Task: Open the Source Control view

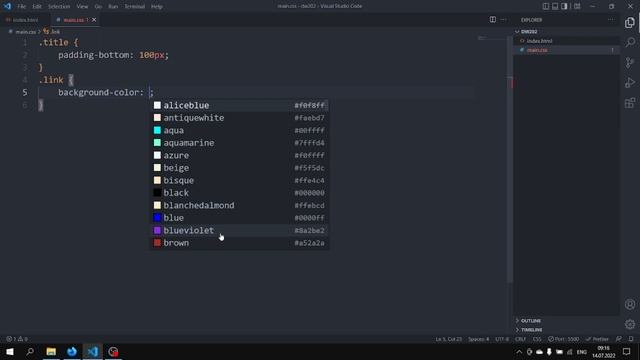Action: [630, 62]
